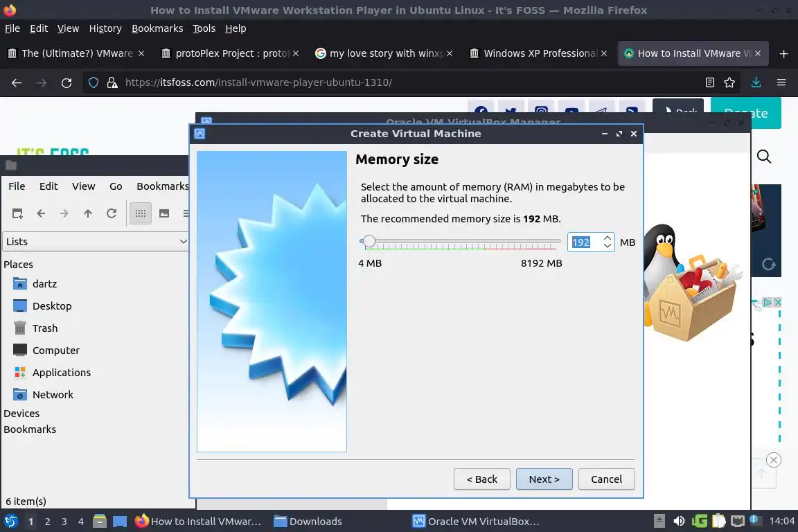Image resolution: width=798 pixels, height=532 pixels.
Task: Open the file manager View menu
Action: 83,186
